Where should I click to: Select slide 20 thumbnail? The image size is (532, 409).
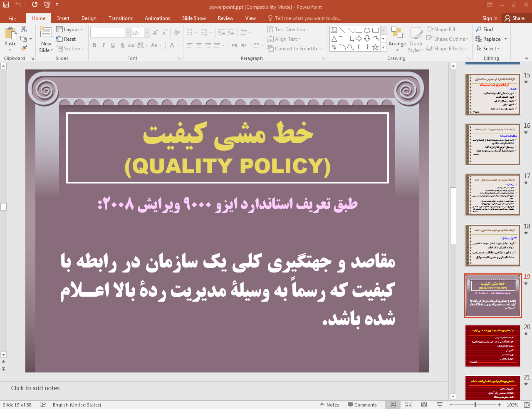pos(493,346)
